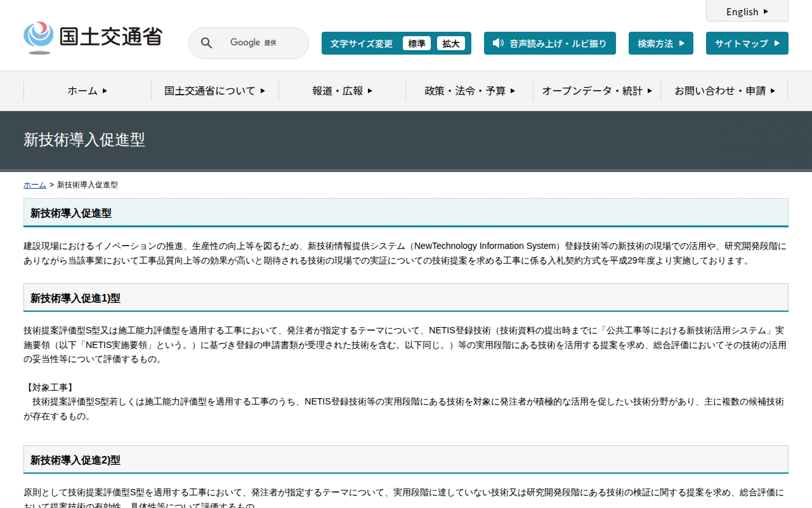The height and width of the screenshot is (508, 812).
Task: Click the MLIT logo in the header
Action: coord(93,37)
